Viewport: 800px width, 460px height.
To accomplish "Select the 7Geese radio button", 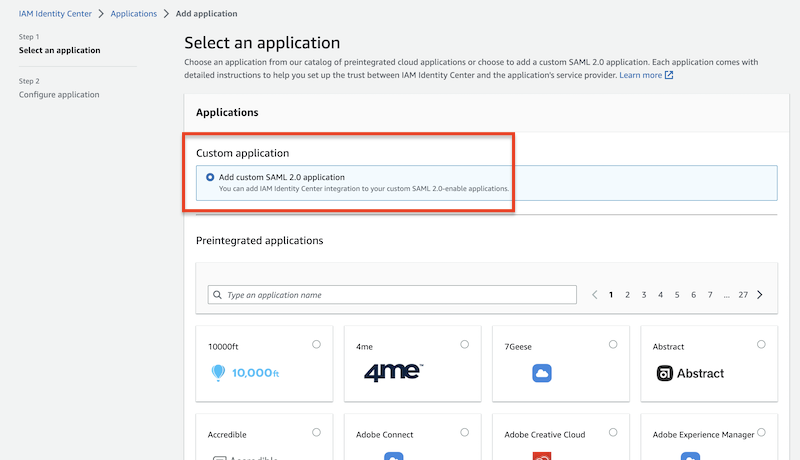I will [613, 344].
